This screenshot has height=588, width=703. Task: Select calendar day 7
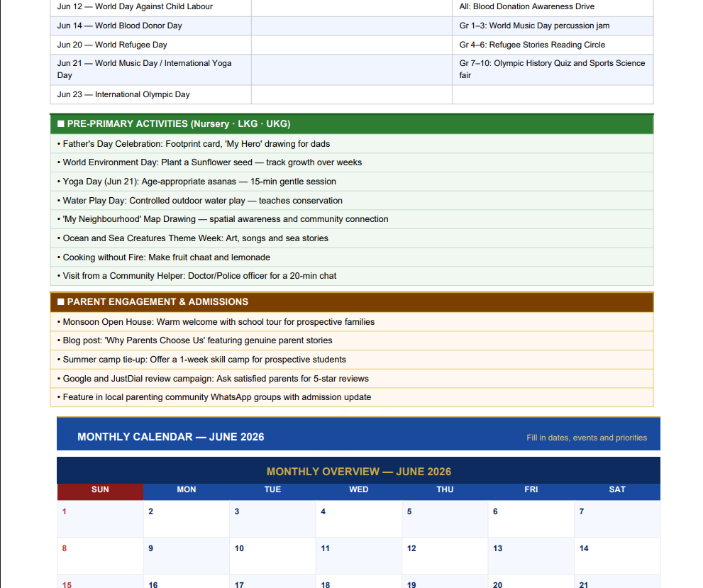tap(617, 518)
